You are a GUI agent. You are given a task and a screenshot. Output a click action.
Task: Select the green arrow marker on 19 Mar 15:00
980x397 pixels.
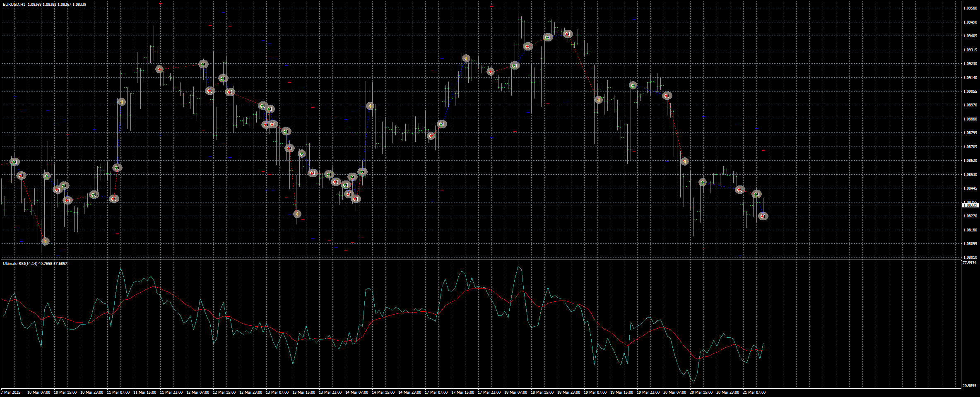[633, 85]
